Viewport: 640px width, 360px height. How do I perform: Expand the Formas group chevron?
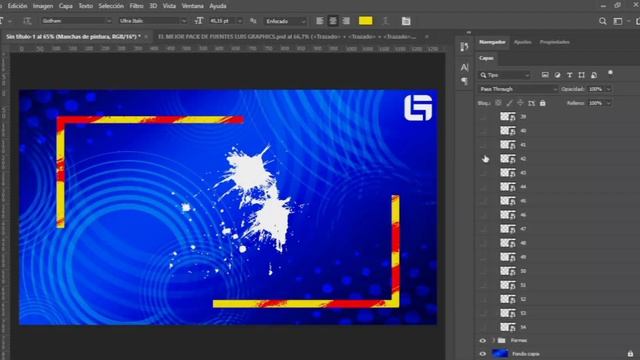pos(493,340)
